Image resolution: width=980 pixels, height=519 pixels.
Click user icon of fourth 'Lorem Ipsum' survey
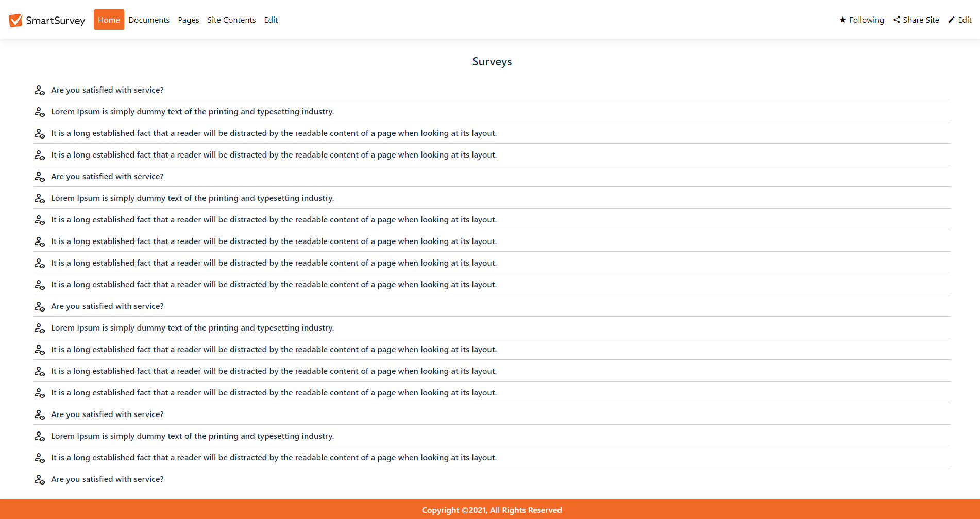point(40,436)
